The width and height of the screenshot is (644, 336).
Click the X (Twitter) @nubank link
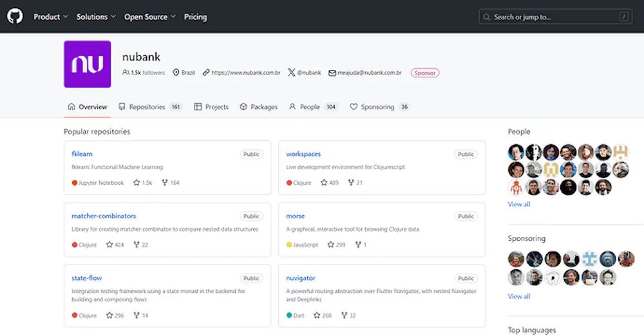point(304,73)
